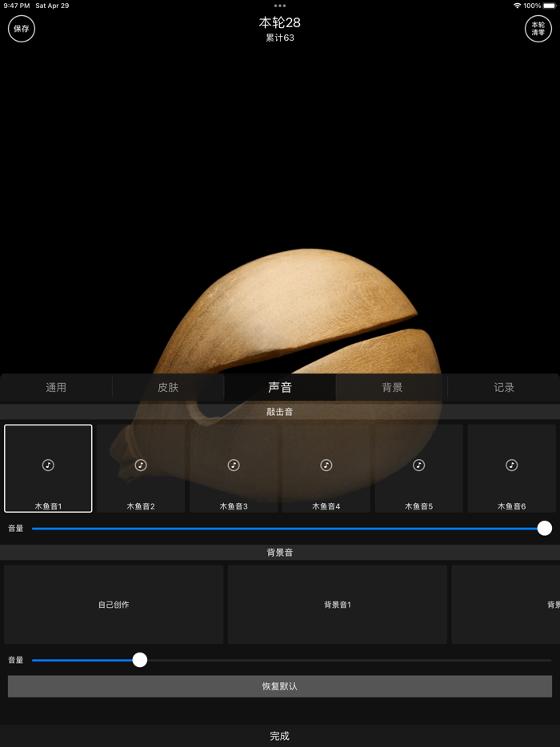560x747 pixels.
Task: Tap the 木鱼音6 label text
Action: (511, 506)
